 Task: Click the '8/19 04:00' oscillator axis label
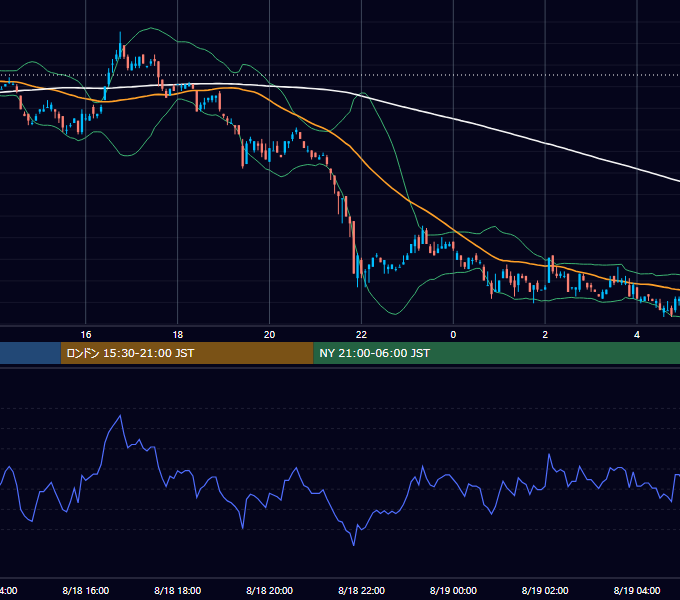pos(637,590)
